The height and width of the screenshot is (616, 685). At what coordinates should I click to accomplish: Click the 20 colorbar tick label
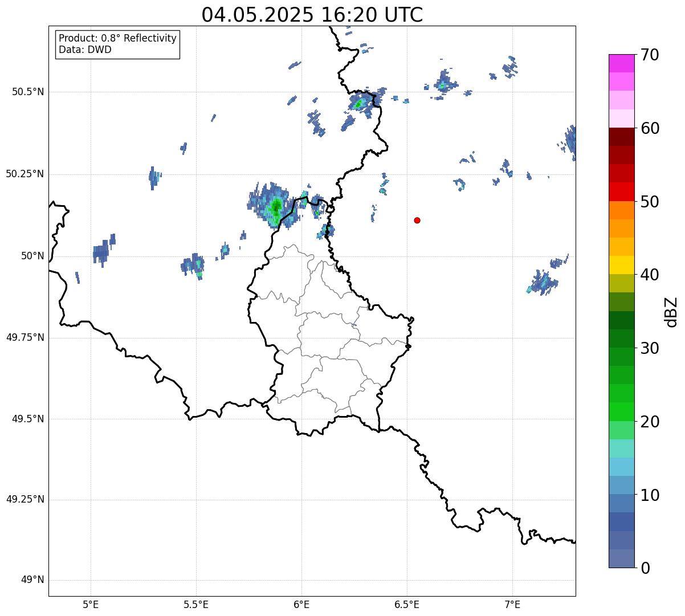650,422
